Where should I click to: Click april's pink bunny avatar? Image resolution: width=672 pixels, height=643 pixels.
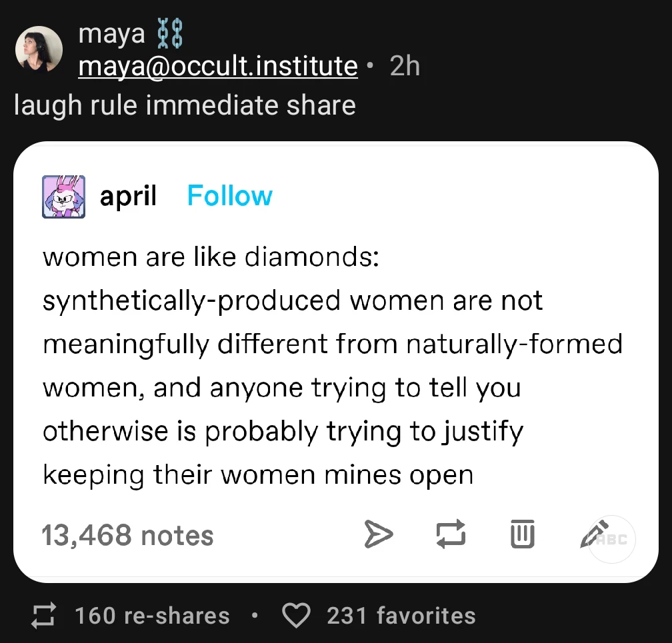pyautogui.click(x=64, y=197)
